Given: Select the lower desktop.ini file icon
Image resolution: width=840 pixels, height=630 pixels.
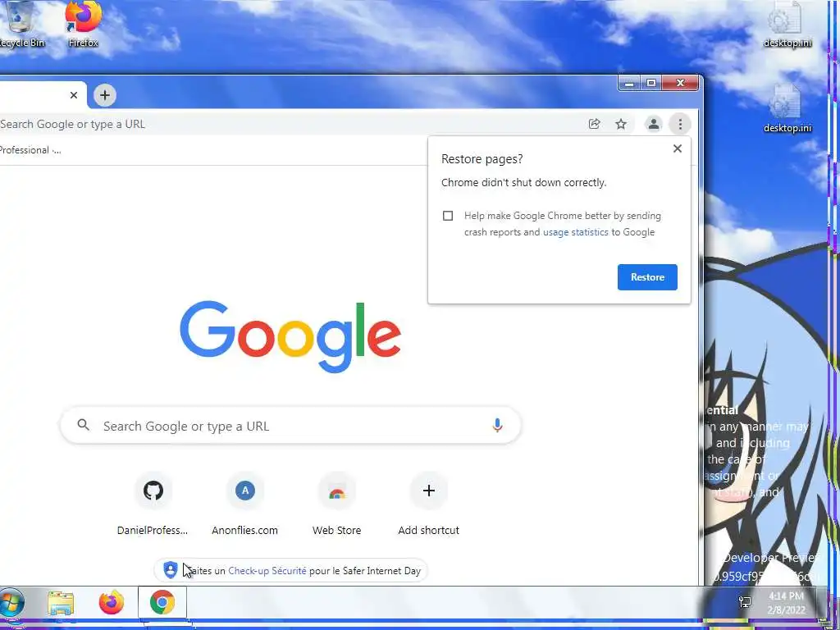Looking at the screenshot, I should click(787, 109).
